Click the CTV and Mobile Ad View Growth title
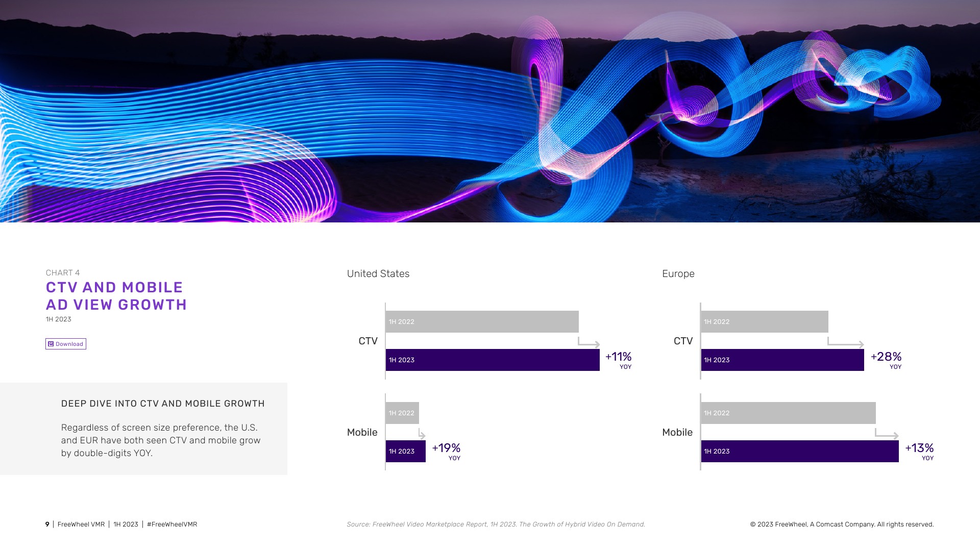 [x=116, y=296]
